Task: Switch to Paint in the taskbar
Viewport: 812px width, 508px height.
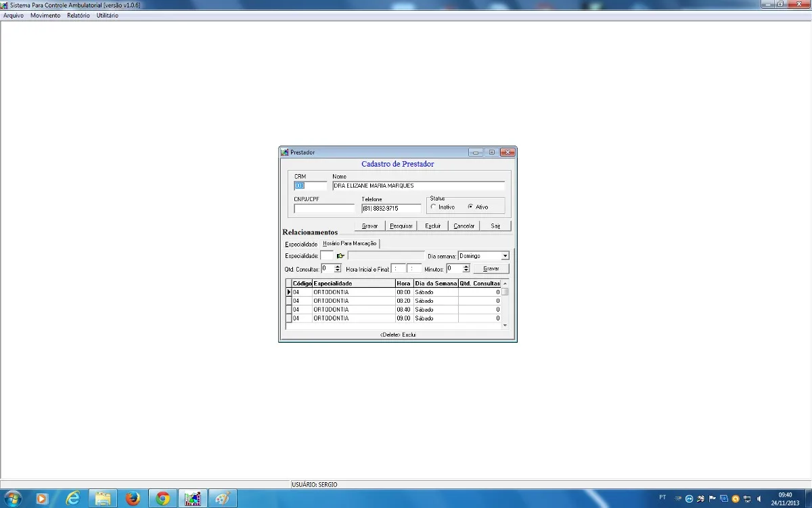Action: pos(222,499)
